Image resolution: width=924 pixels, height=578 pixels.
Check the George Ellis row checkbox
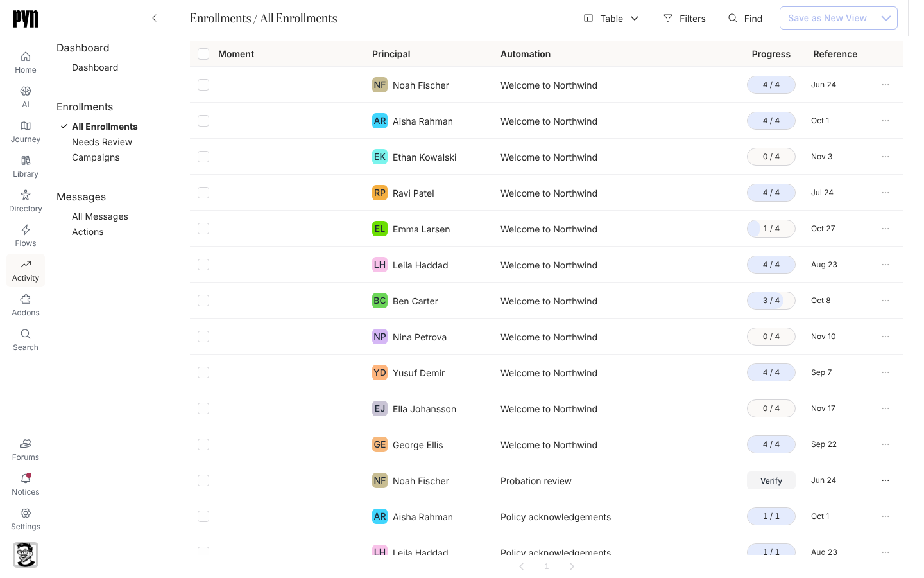(203, 444)
